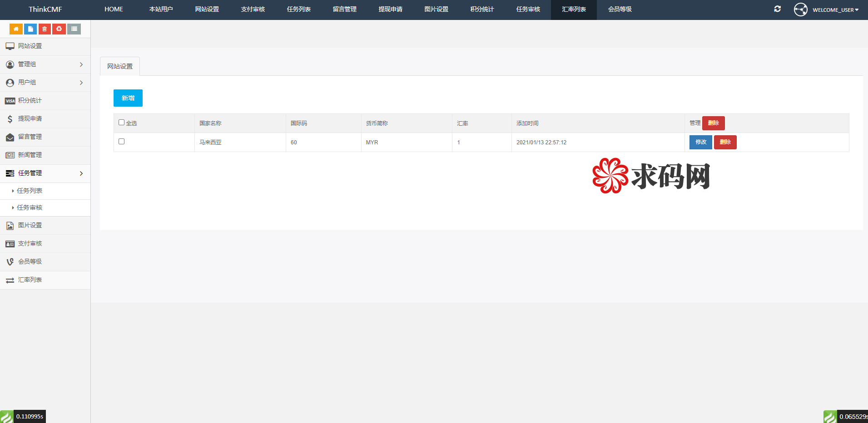868x423 pixels.
Task: Expand the 管理组 sidebar group
Action: coord(45,64)
